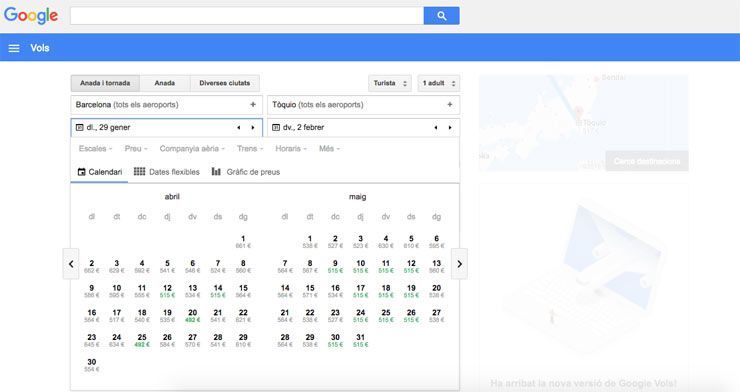The width and height of the screenshot is (740, 392).
Task: Move departure date one day earlier
Action: point(239,127)
